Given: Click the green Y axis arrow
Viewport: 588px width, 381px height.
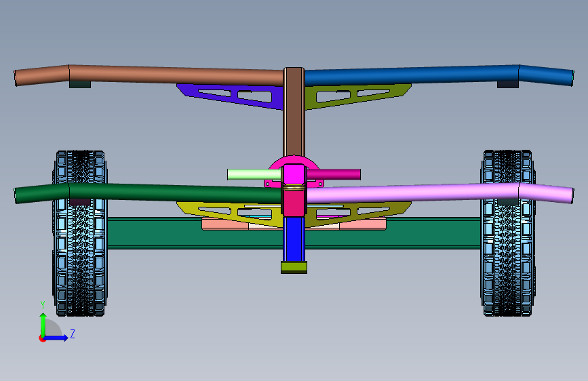Looking at the screenshot, I should 43,324.
